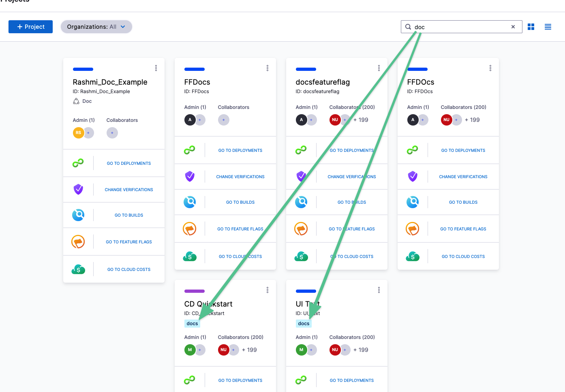This screenshot has width=565, height=392.
Task: Switch to list view layout
Action: tap(548, 27)
